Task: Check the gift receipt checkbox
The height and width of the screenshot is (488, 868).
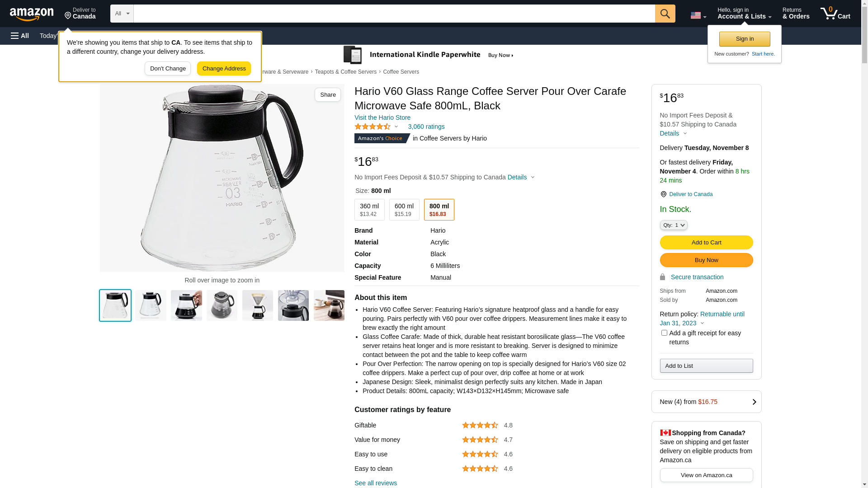Action: coord(664,333)
